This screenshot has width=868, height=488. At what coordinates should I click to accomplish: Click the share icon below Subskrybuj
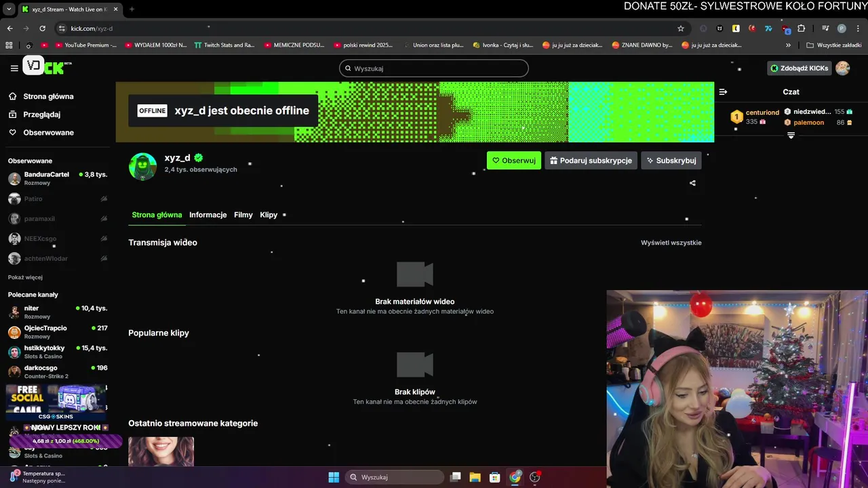(x=692, y=183)
